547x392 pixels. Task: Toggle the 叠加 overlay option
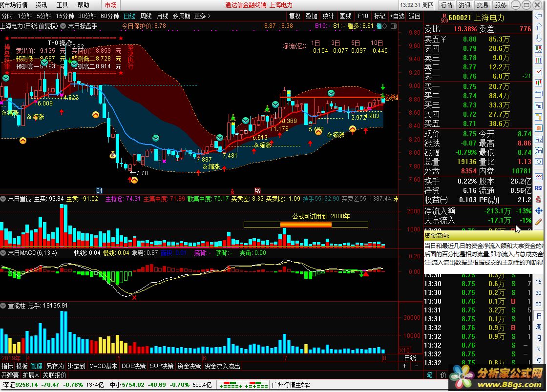(x=311, y=16)
